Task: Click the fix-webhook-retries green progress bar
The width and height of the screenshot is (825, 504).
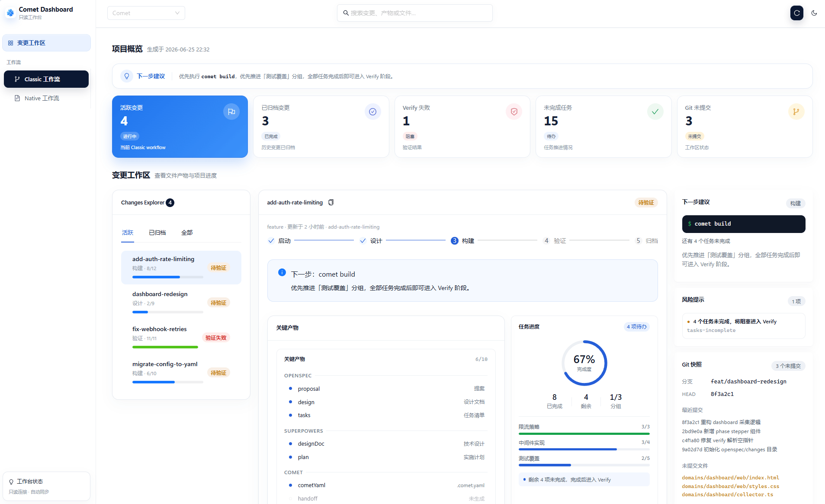Action: tap(165, 347)
